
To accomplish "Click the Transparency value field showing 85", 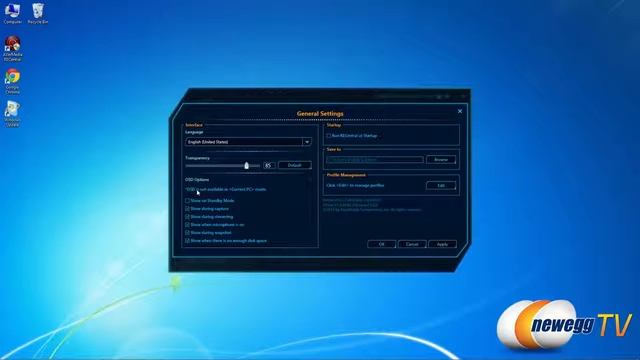I will pos(269,165).
